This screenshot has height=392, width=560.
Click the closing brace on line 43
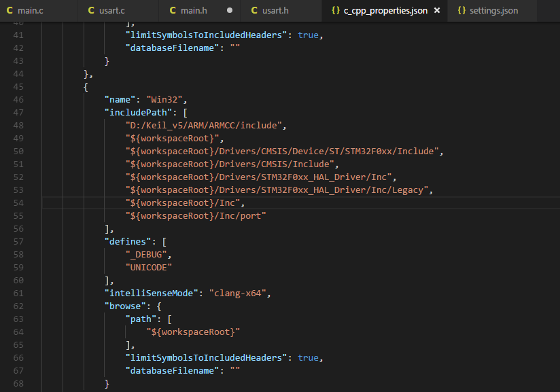click(x=107, y=61)
